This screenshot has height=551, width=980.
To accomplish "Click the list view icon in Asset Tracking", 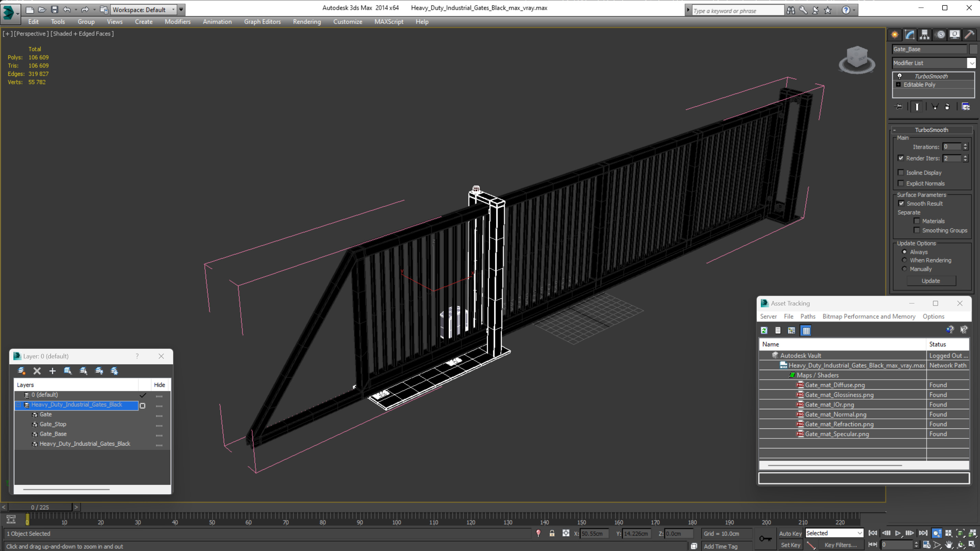I will [x=778, y=330].
